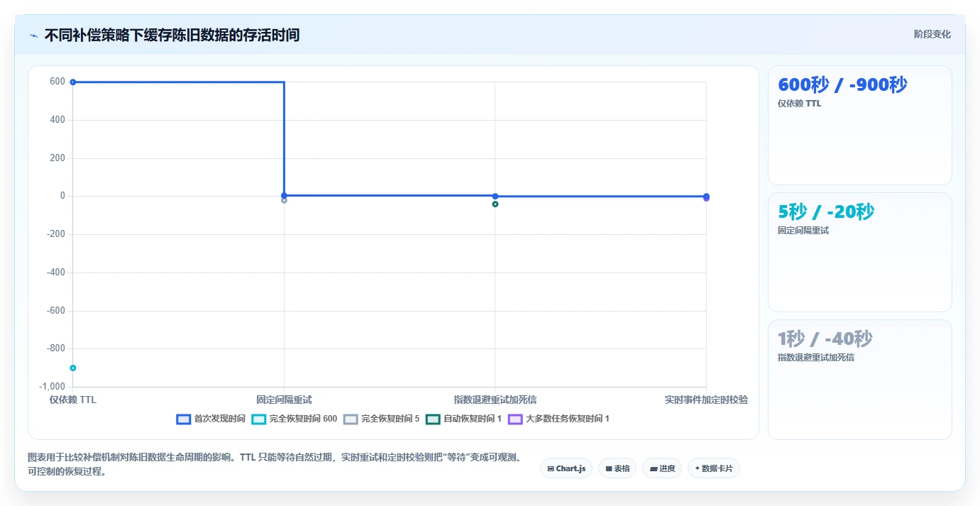
Task: Click the 表格 tag
Action: 617,468
